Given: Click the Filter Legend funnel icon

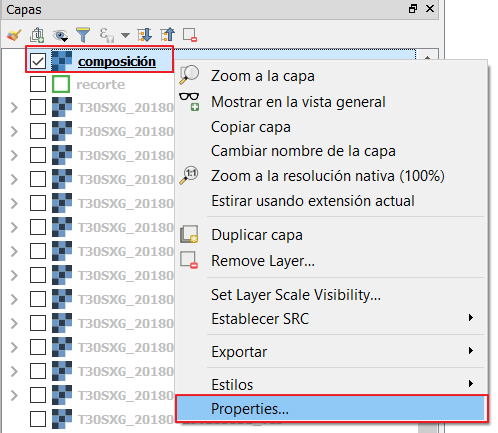Looking at the screenshot, I should pyautogui.click(x=83, y=35).
